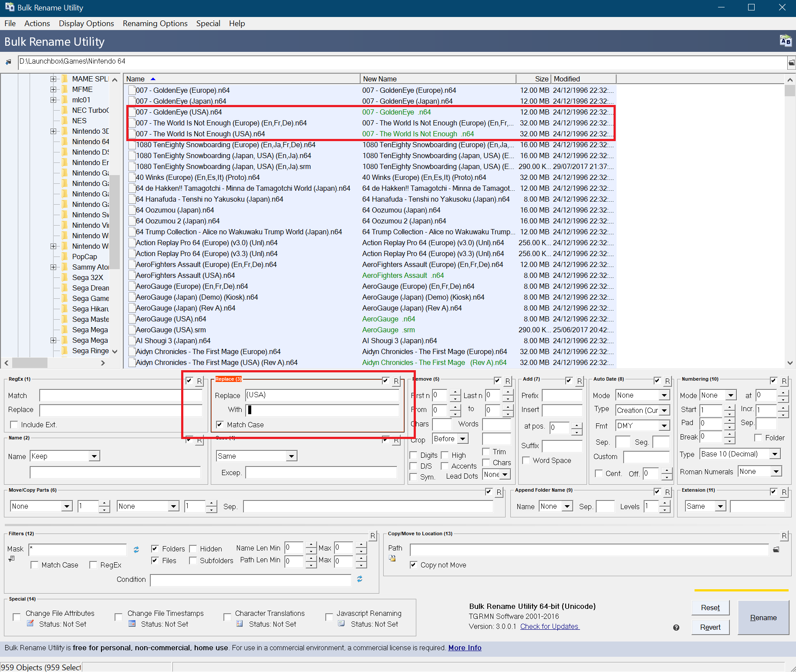Click the R reset button of the Add panel
The height and width of the screenshot is (672, 796).
[579, 381]
